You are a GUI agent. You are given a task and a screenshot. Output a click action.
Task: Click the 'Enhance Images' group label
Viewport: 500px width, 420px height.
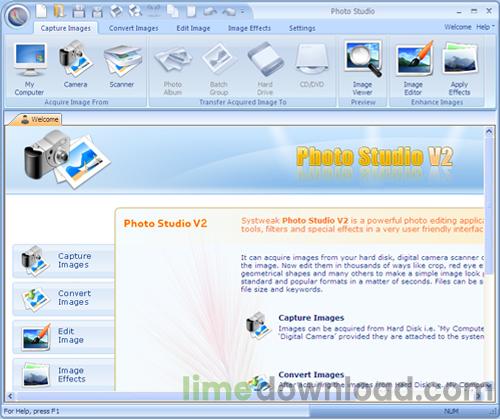tap(437, 102)
